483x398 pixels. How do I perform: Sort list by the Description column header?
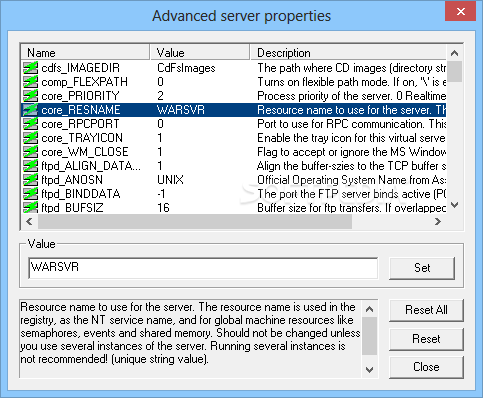coord(348,53)
